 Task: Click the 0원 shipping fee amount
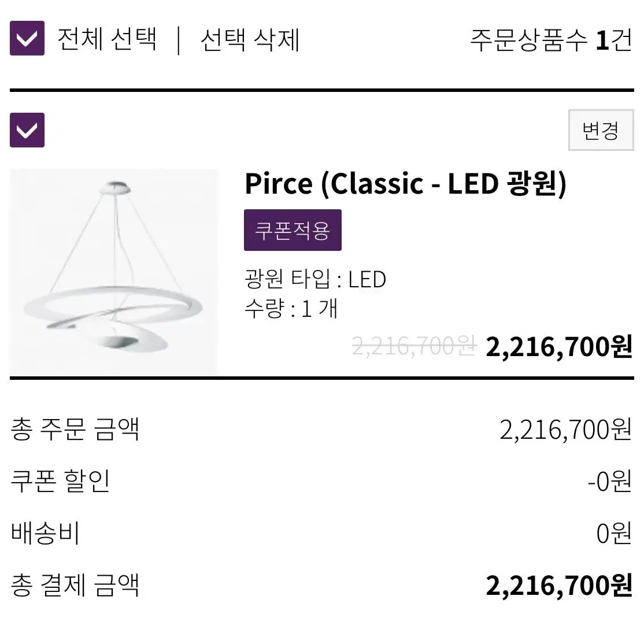click(614, 533)
